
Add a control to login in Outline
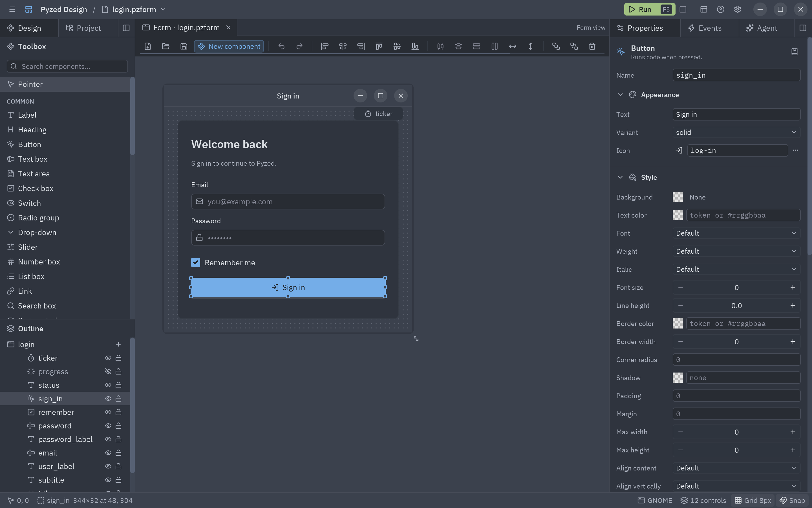pos(118,344)
